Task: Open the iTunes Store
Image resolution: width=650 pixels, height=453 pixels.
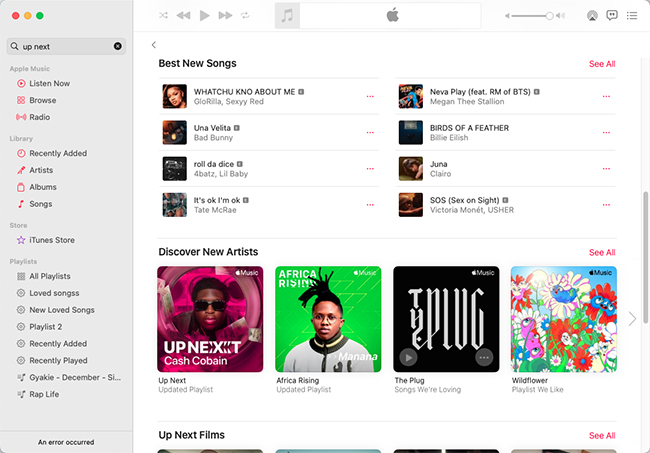Action: 52,240
